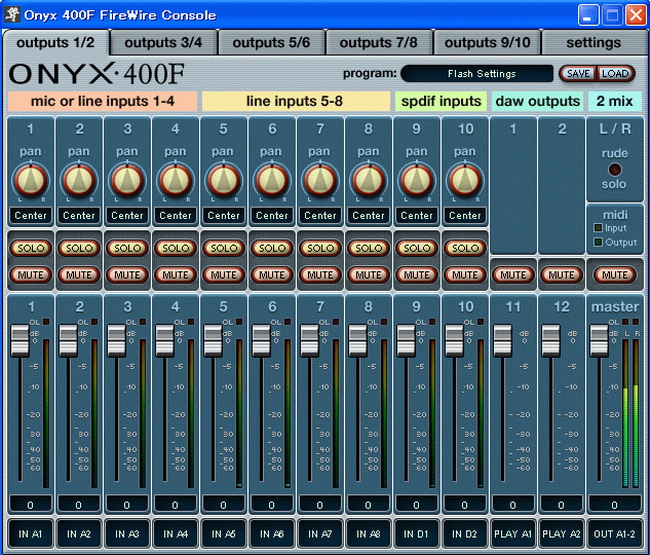The image size is (650, 555).
Task: Click the master fader level value field
Action: [x=614, y=504]
